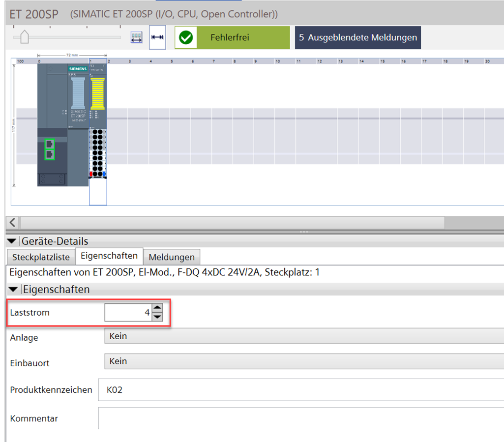Increase Laststrom with the up arrow
This screenshot has width=504, height=442.
point(157,308)
